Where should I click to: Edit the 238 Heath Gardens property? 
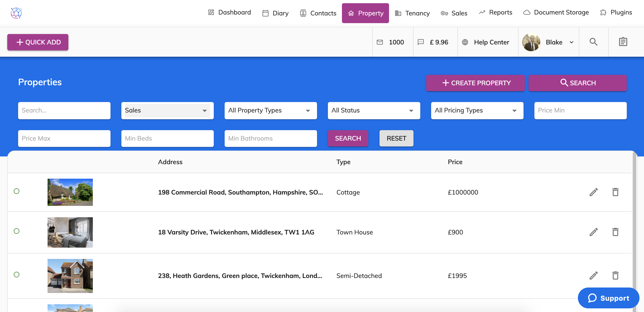pos(594,275)
